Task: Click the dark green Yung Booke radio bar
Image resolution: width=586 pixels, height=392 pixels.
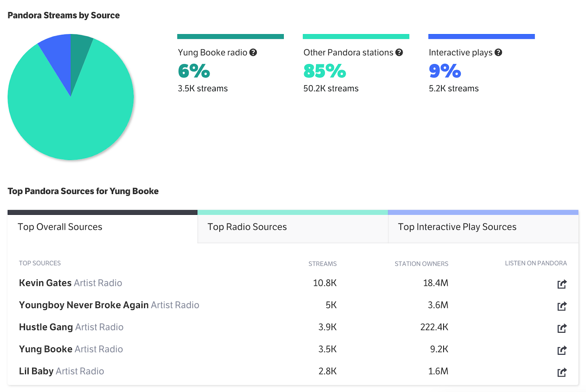Action: click(x=230, y=36)
